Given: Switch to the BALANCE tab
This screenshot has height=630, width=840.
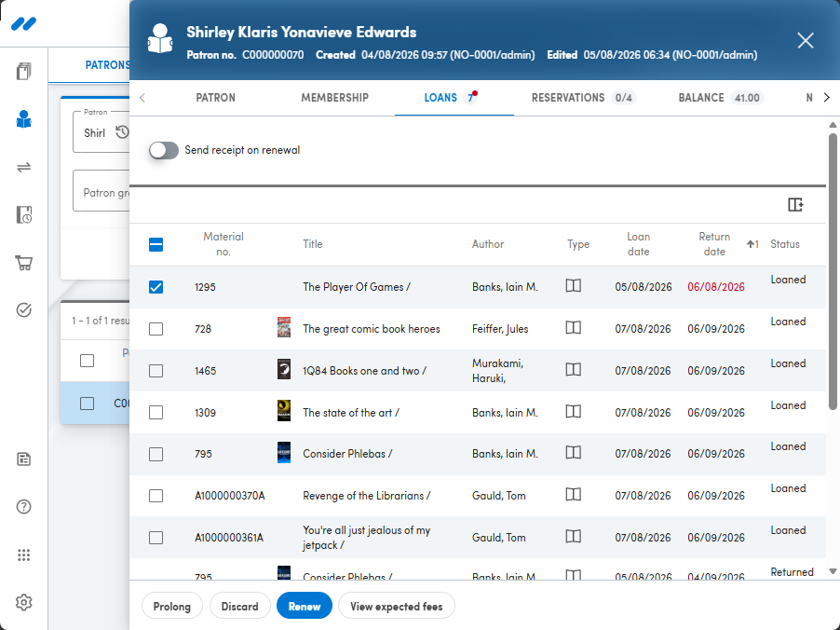Looking at the screenshot, I should [721, 98].
